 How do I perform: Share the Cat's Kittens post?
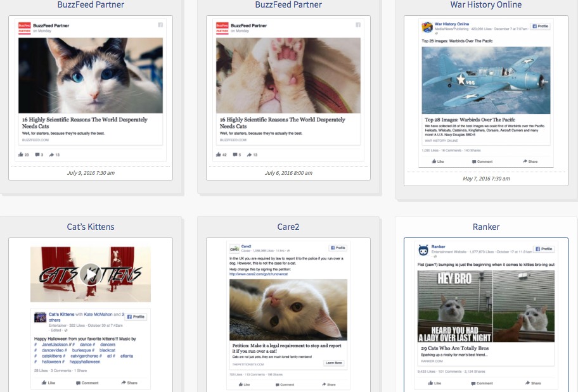point(129,383)
